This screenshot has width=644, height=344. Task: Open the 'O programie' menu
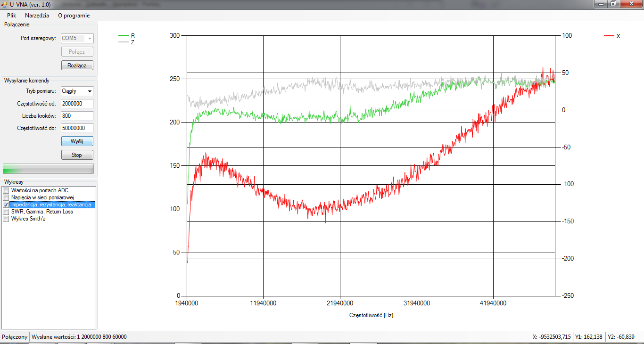pos(74,15)
